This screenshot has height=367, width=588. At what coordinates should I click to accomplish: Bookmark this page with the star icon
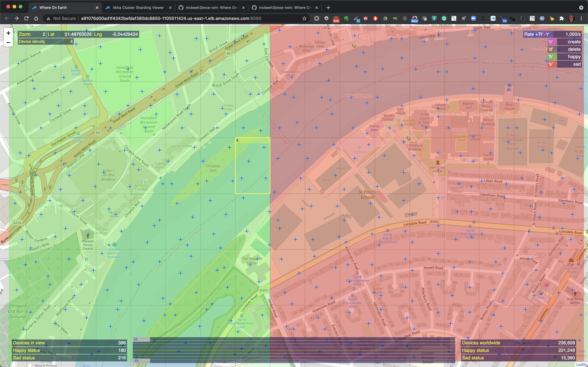click(x=304, y=19)
